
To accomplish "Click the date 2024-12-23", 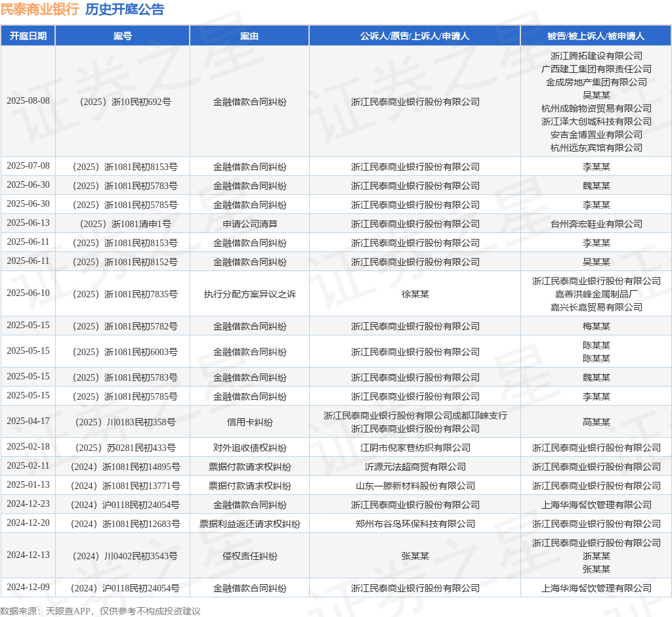I will (28, 504).
